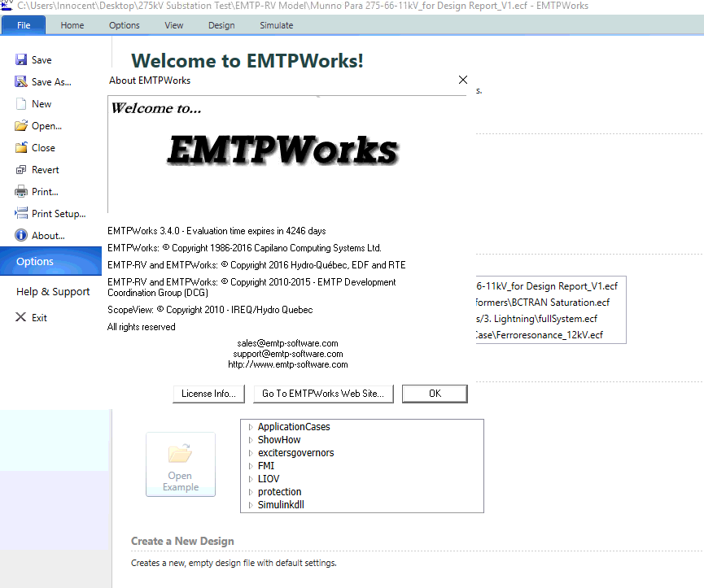Image resolution: width=704 pixels, height=588 pixels.
Task: Click the License Info... button
Action: (209, 394)
